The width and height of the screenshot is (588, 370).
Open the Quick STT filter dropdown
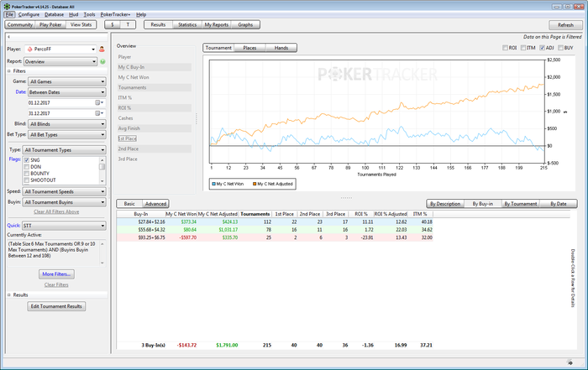[x=64, y=226]
